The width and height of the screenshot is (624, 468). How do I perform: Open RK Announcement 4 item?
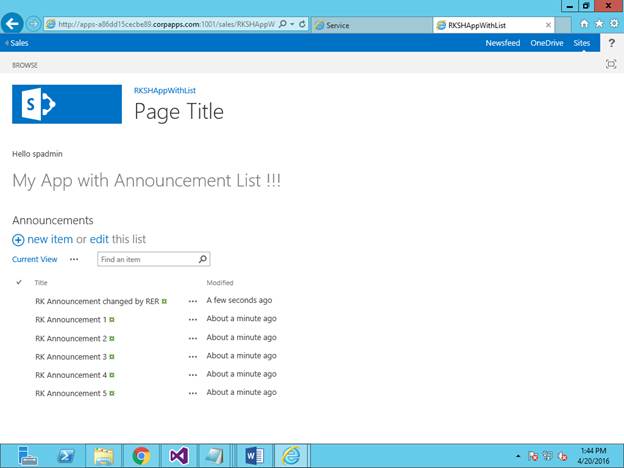(x=71, y=375)
